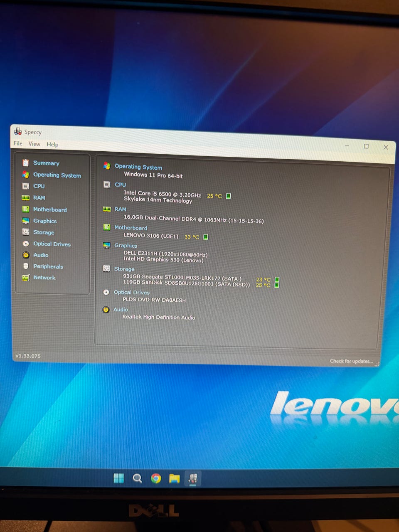Click LENOVO 3106 (U3E1) text
The image size is (399, 532).
(x=151, y=236)
